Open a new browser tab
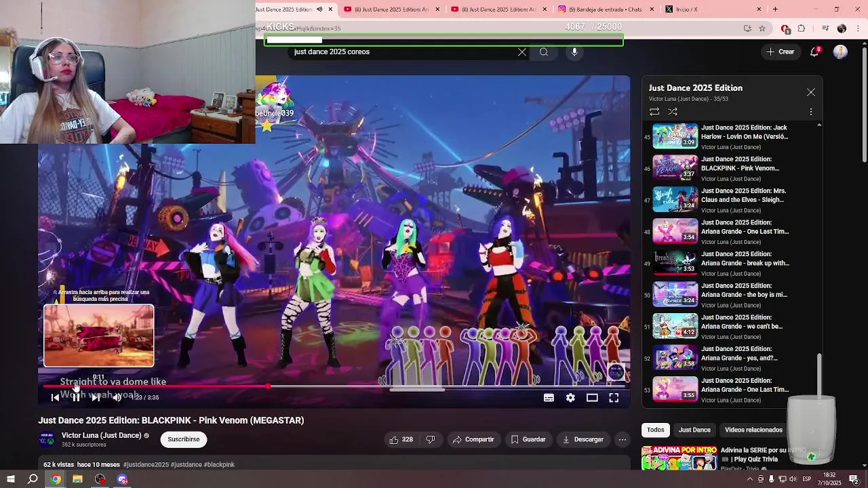The image size is (868, 488). [775, 9]
